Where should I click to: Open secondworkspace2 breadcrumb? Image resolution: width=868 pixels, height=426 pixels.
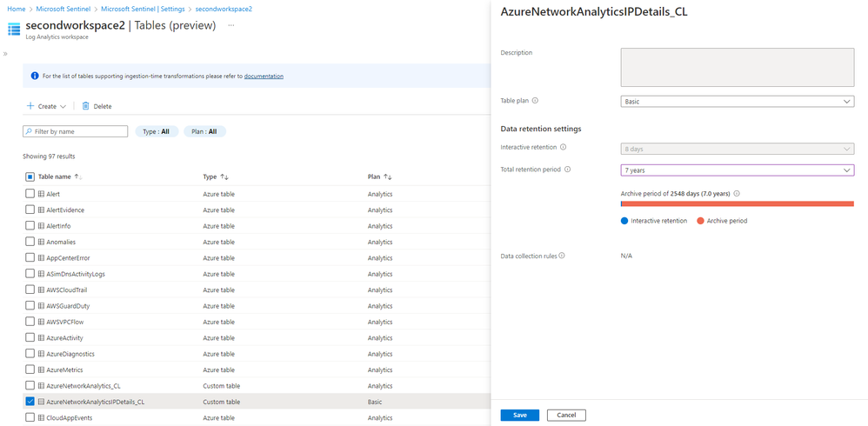pos(224,10)
